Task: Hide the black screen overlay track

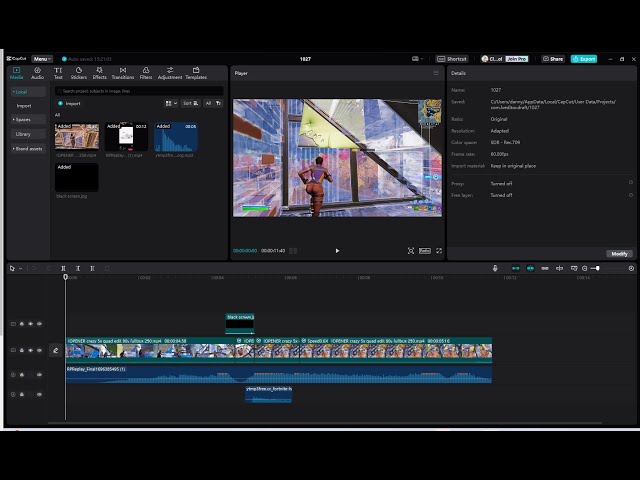Action: click(31, 324)
